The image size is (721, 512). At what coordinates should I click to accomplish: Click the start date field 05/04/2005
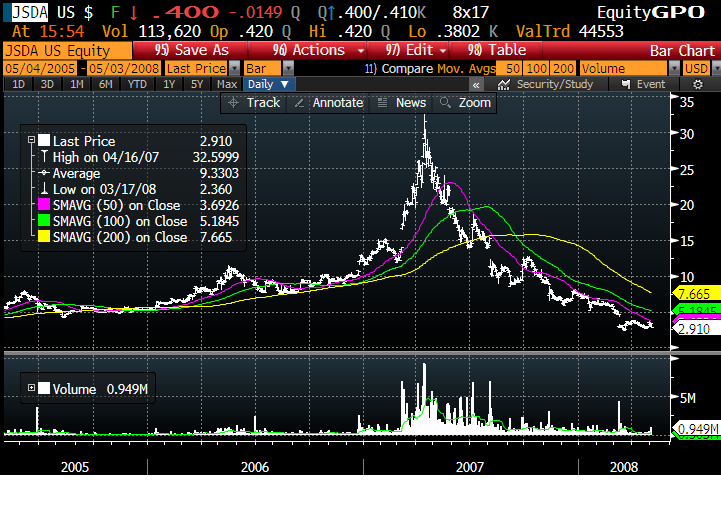pos(40,69)
